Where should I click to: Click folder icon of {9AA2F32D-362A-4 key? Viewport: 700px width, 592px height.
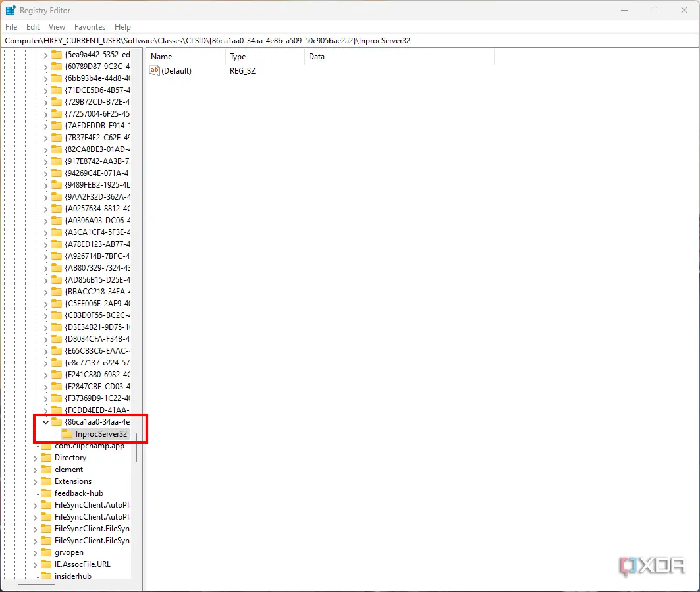[x=57, y=196]
